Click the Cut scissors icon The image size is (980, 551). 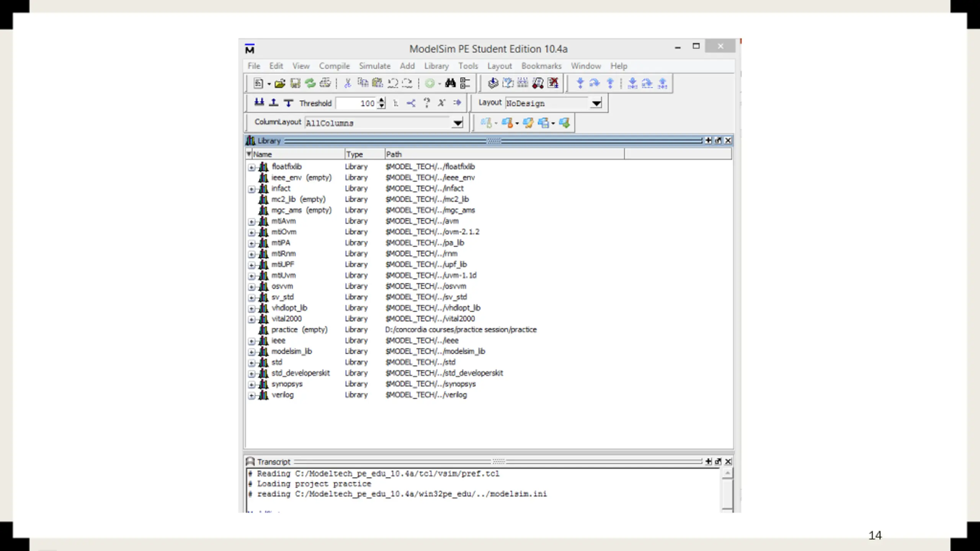pyautogui.click(x=348, y=83)
